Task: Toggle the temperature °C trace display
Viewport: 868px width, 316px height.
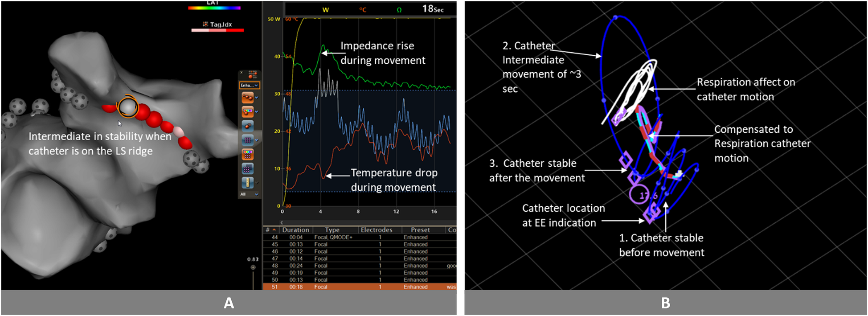Action: point(363,10)
